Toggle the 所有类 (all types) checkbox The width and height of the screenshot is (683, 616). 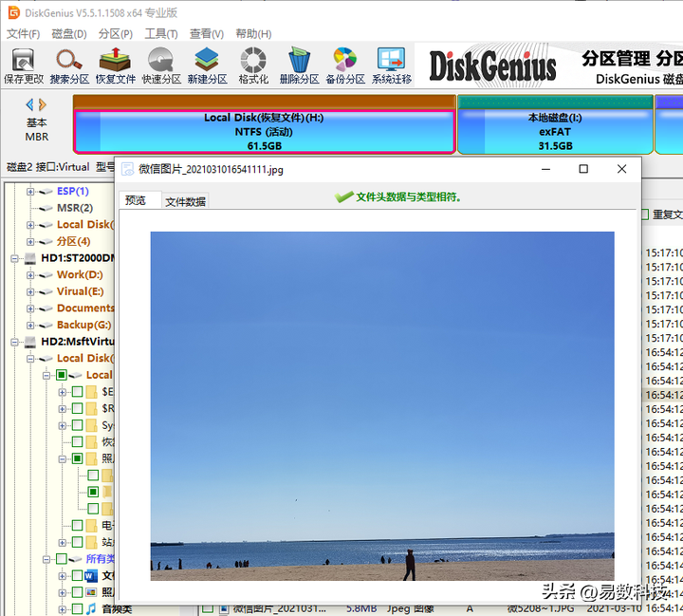62,559
